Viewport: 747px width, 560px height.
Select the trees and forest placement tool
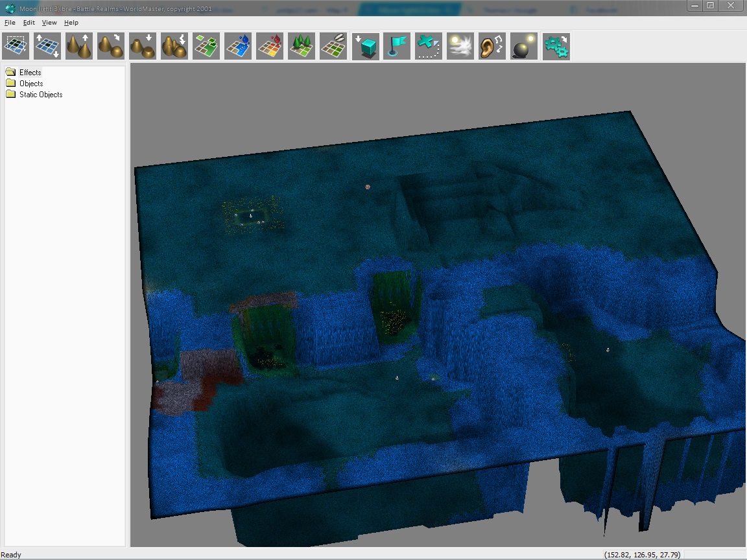(x=302, y=46)
